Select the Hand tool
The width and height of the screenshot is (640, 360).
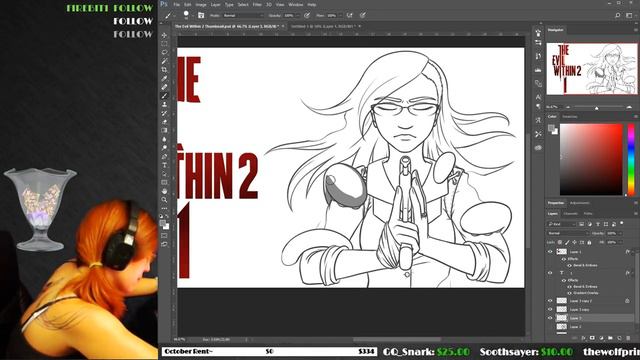tap(164, 191)
